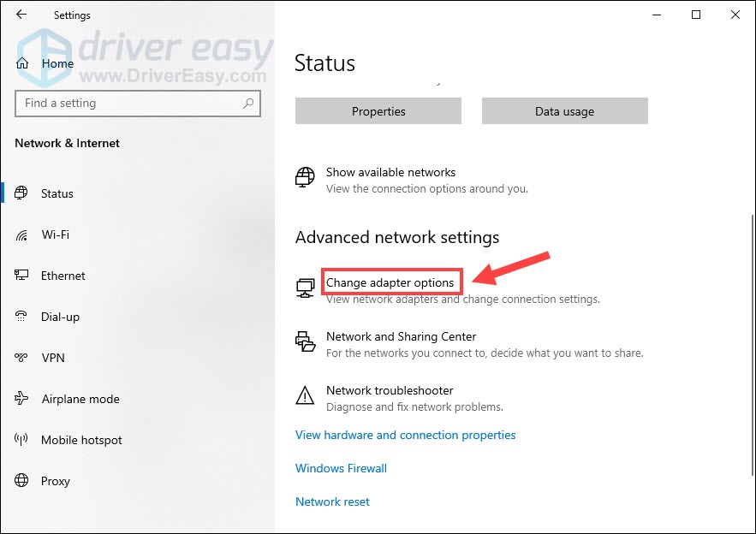Click the Show available networks globe icon
Viewport: 756px width, 534px height.
pyautogui.click(x=305, y=177)
